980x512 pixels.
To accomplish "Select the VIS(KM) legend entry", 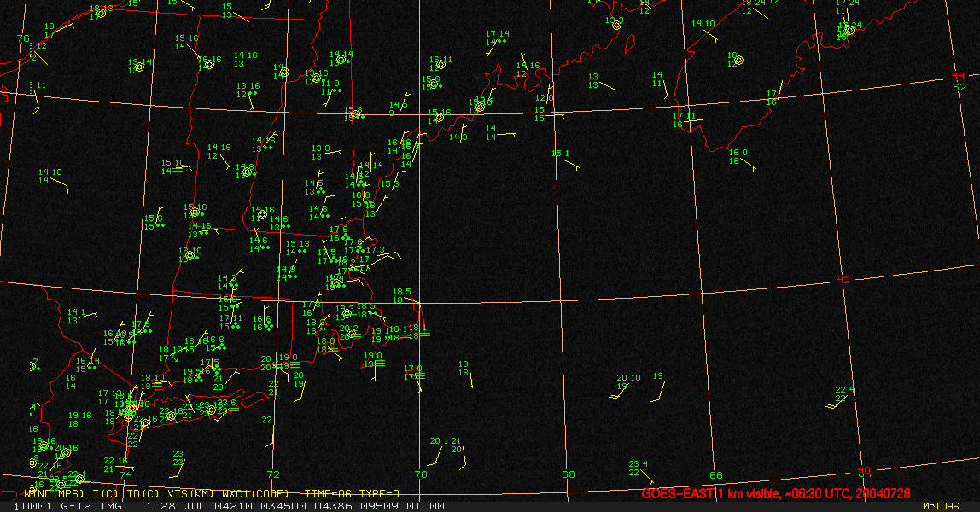I will pyautogui.click(x=190, y=494).
